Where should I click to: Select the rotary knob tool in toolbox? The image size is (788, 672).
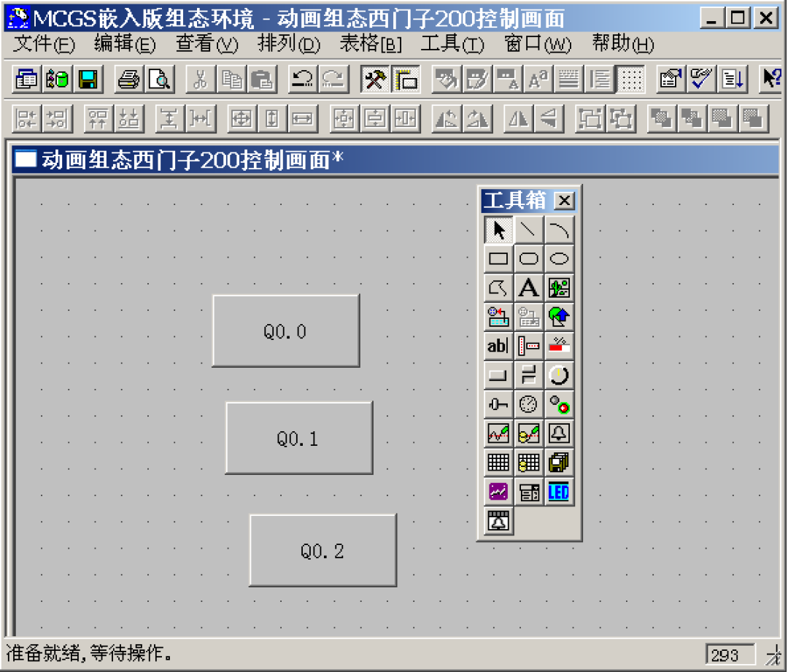[559, 375]
